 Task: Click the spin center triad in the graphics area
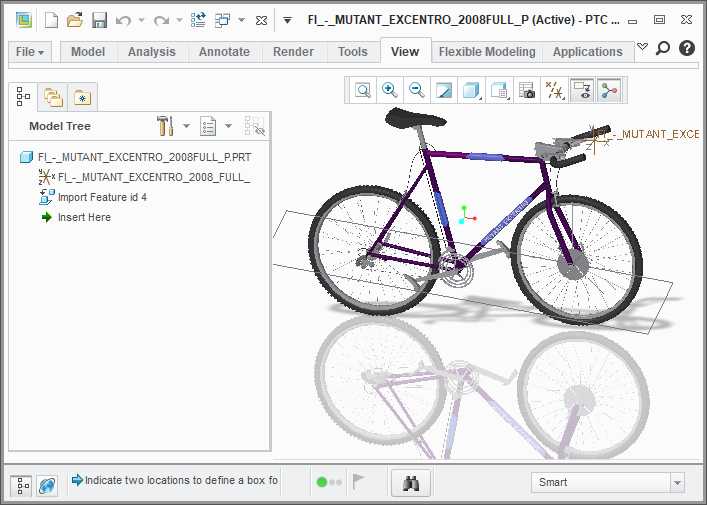(466, 216)
